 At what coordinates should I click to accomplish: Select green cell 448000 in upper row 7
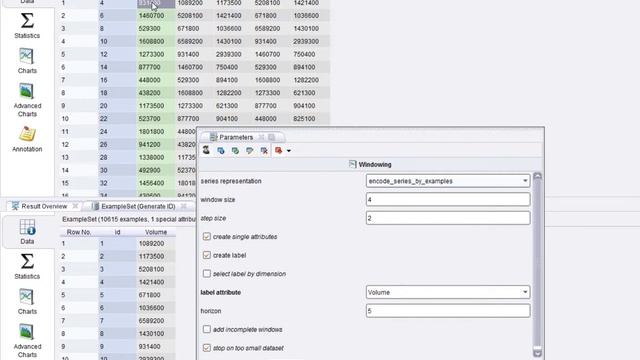click(x=156, y=80)
